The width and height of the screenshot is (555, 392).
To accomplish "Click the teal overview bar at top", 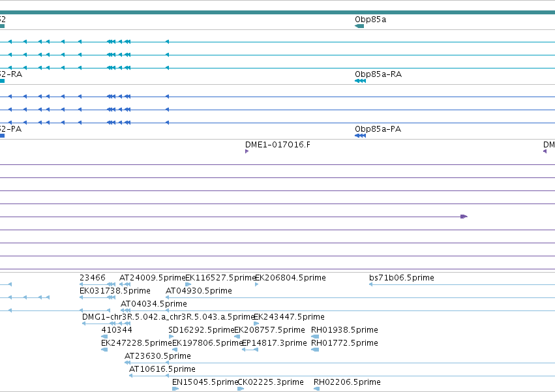I will click(x=278, y=12).
